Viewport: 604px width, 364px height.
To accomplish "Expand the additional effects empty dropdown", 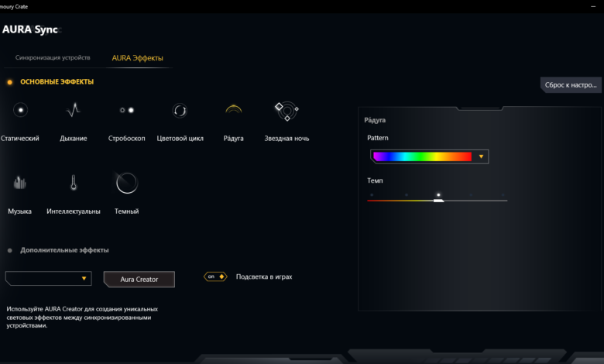I will click(x=49, y=279).
